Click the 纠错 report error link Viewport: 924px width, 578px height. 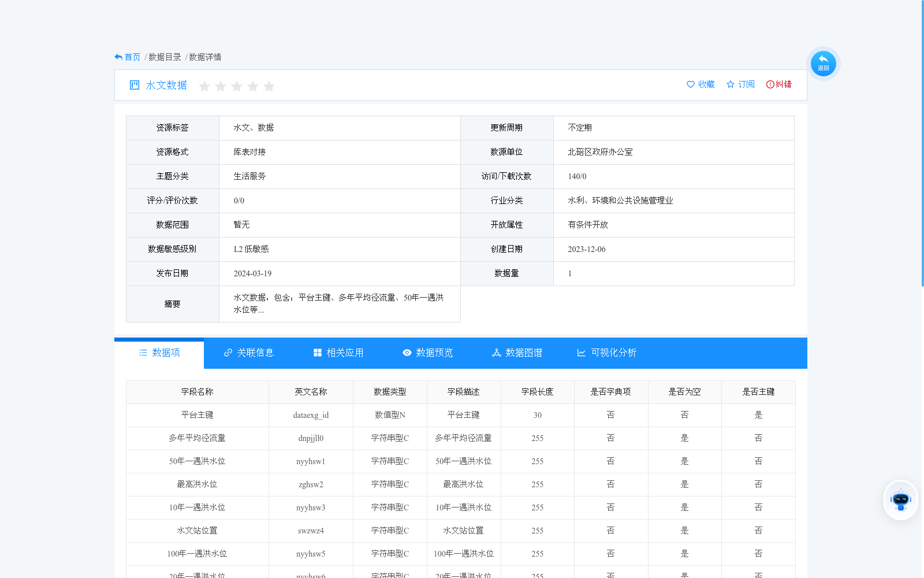(779, 84)
